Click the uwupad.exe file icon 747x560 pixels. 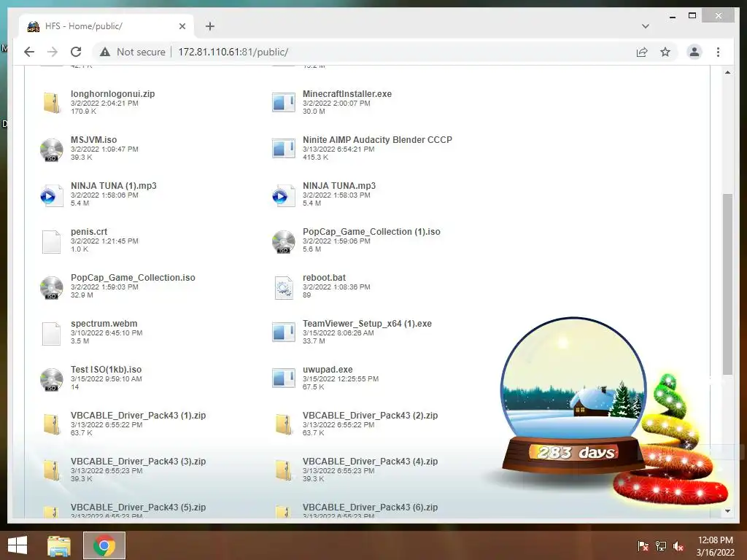pos(284,378)
